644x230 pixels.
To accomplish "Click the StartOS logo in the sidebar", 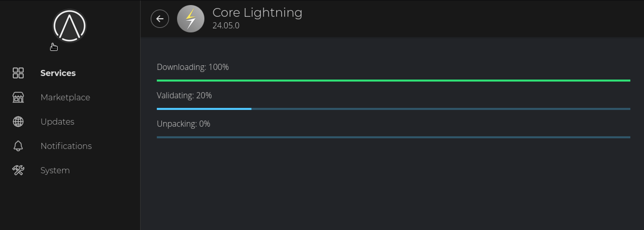I will click(x=69, y=26).
